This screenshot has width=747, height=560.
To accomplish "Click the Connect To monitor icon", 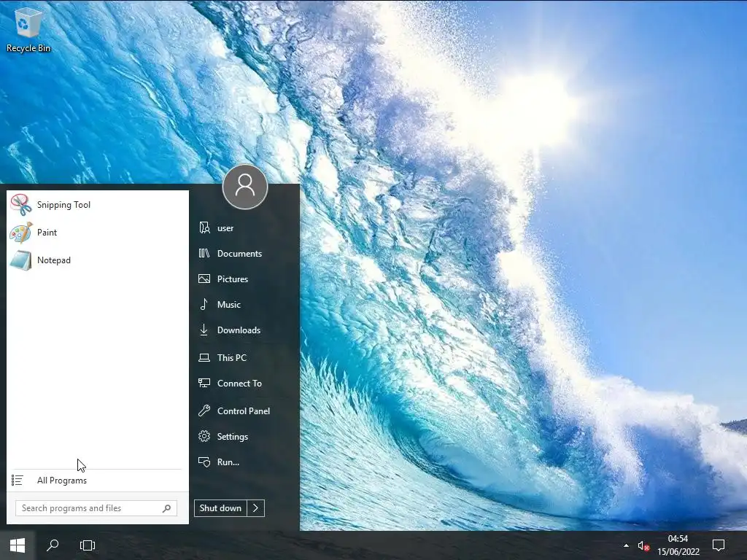I will pos(204,383).
